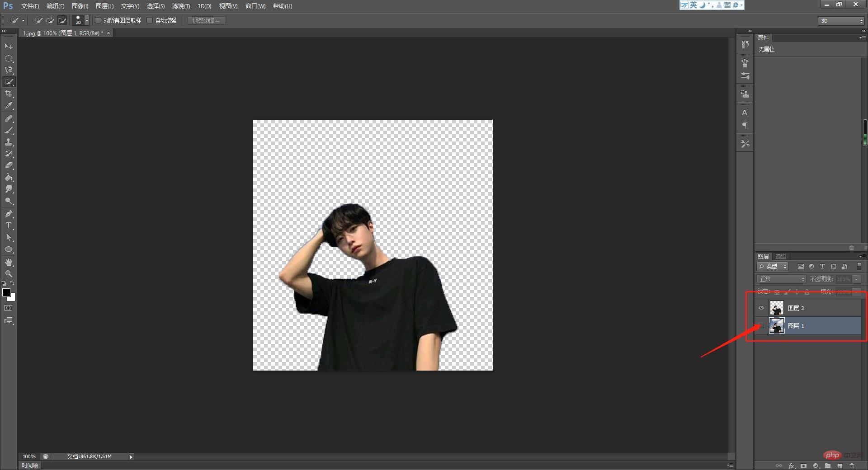Open the 3D workspace dropdown
The height and width of the screenshot is (470, 868).
pyautogui.click(x=841, y=21)
